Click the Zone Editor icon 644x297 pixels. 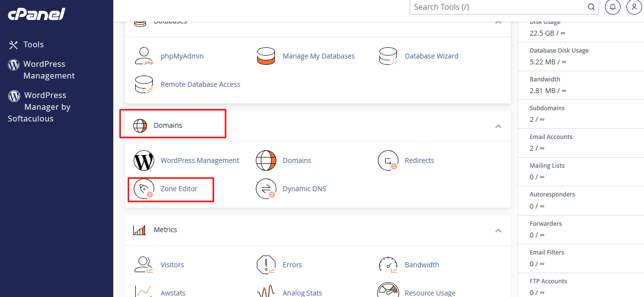[x=144, y=189]
